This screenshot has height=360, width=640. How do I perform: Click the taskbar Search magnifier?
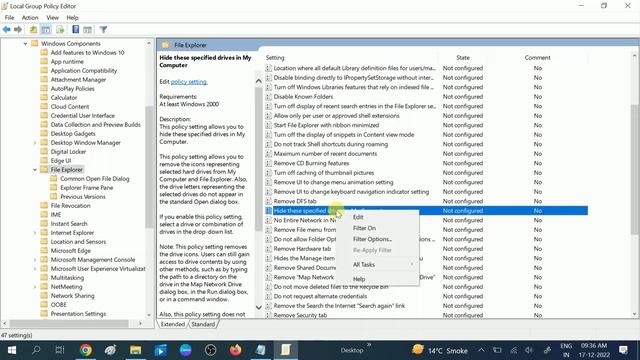[x=36, y=350]
